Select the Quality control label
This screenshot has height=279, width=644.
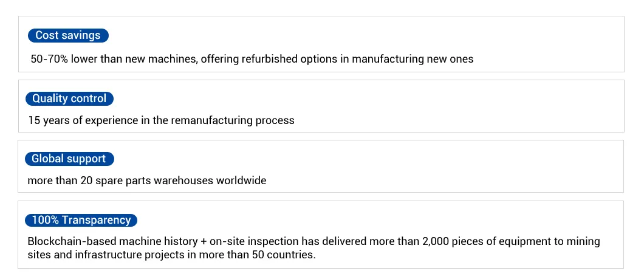pos(69,98)
